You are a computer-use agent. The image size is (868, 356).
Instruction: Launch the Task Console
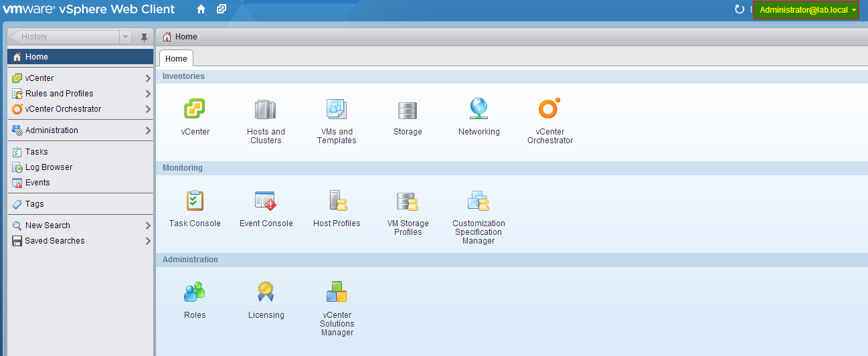(x=195, y=201)
